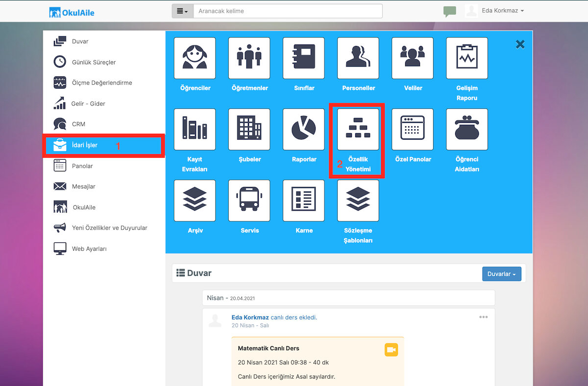Open the Servis bus icon

coord(249,201)
